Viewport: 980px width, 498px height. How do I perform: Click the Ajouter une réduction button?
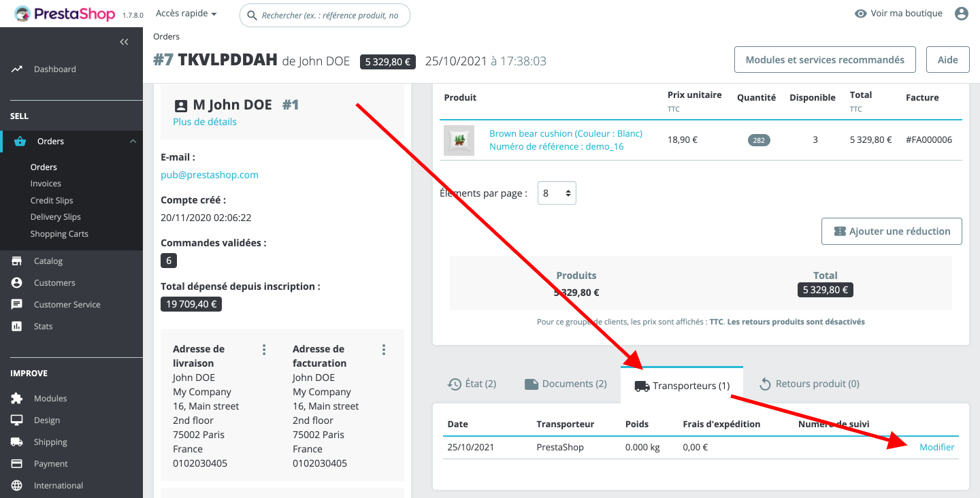coord(892,231)
